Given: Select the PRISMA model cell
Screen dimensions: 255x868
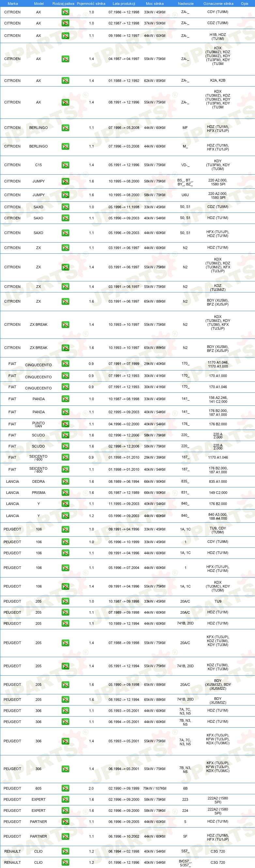Looking at the screenshot, I should (x=39, y=493).
